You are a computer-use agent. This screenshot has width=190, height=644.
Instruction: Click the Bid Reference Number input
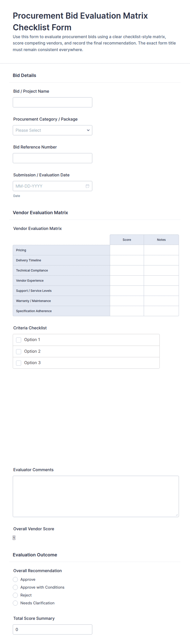pos(53,158)
